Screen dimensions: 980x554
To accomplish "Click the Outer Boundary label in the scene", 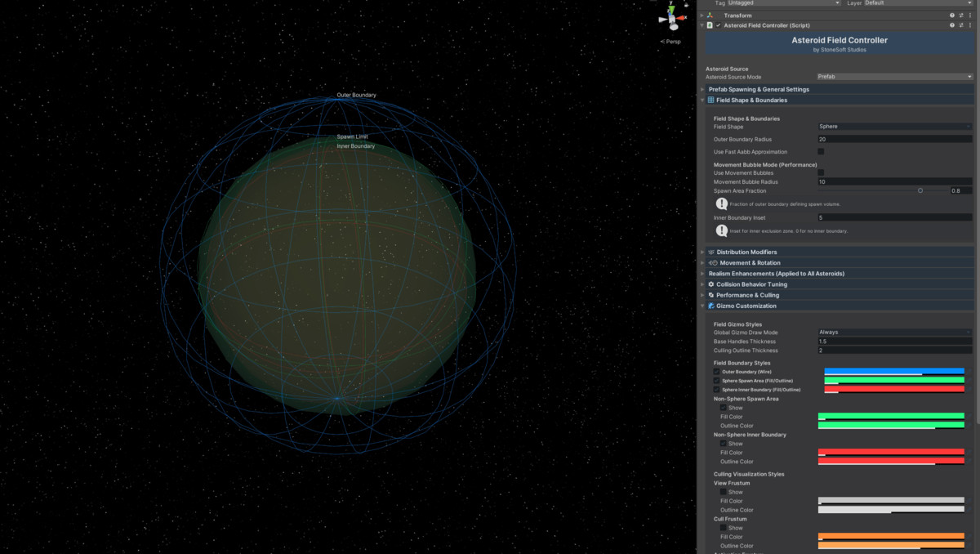I will point(357,95).
